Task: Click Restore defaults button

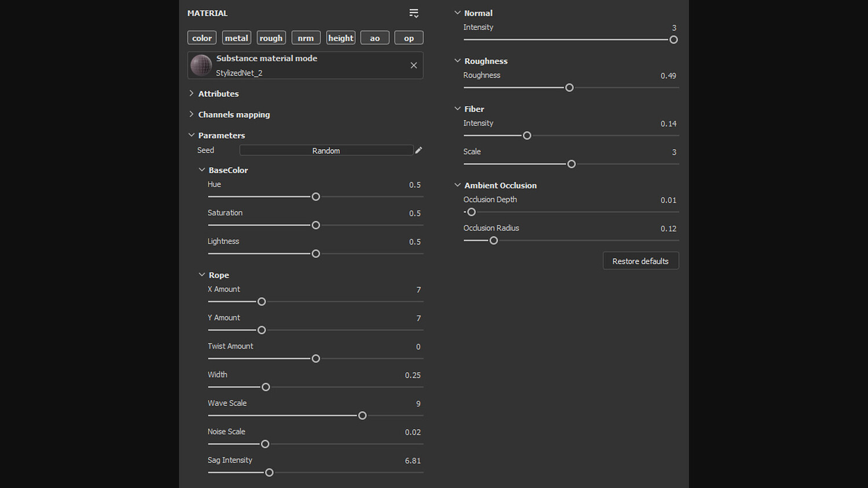Action: [641, 261]
